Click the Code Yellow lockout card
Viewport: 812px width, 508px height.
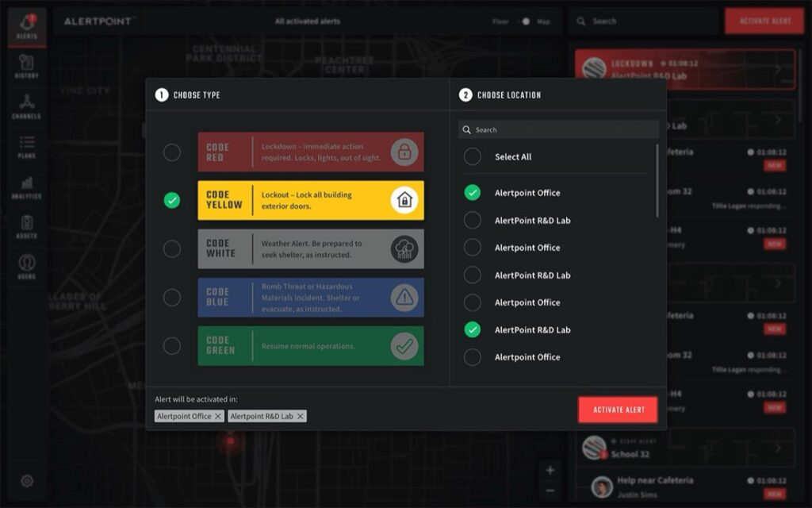pyautogui.click(x=311, y=200)
